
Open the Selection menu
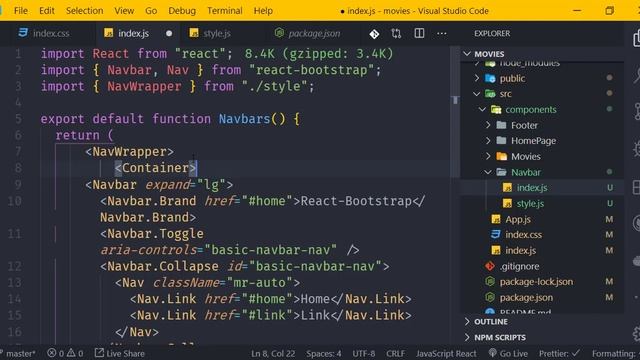(84, 11)
